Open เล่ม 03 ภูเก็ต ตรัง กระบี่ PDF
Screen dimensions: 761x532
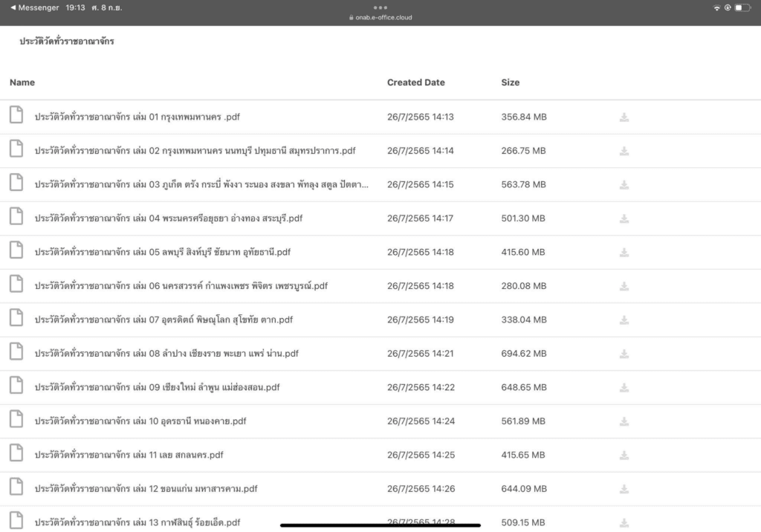click(201, 185)
